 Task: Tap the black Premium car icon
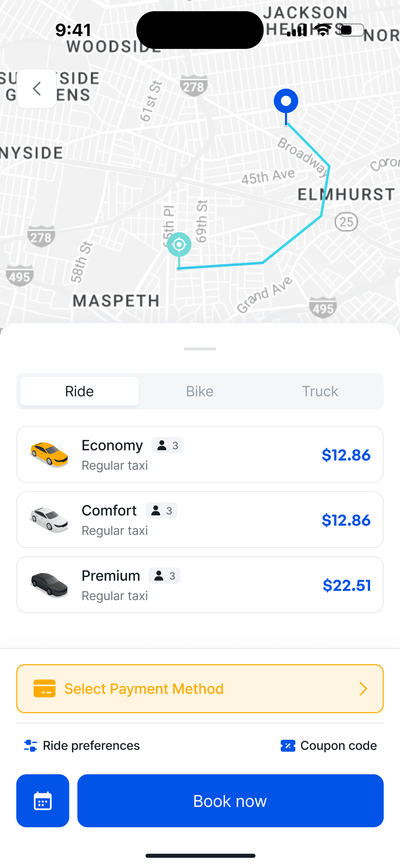[x=49, y=584]
